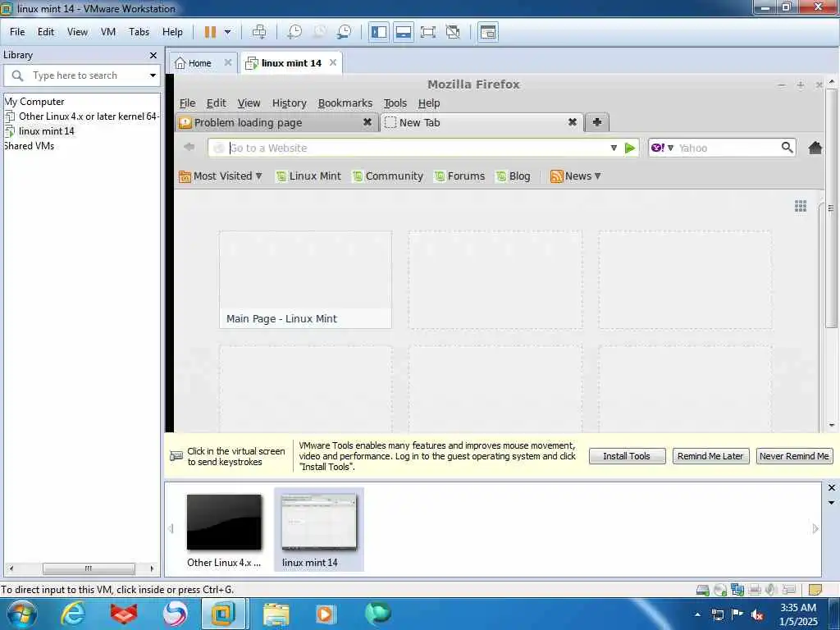
Task: Click Never Remind Me button
Action: [x=794, y=456]
